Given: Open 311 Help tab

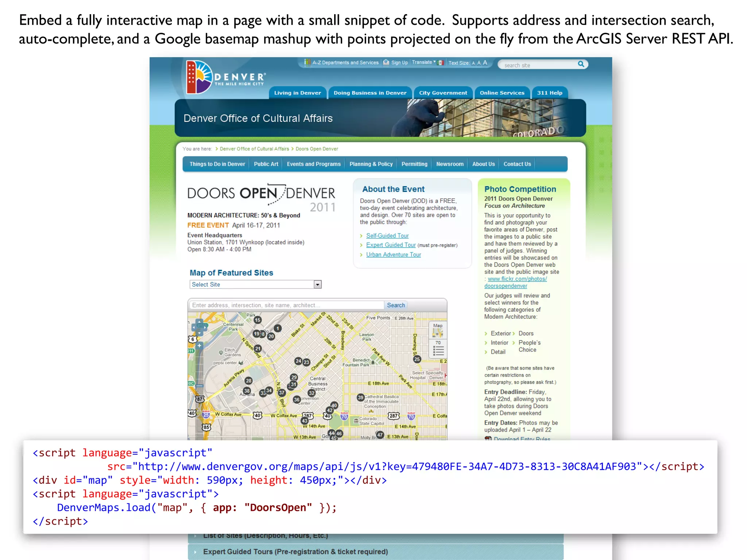Looking at the screenshot, I should point(550,93).
